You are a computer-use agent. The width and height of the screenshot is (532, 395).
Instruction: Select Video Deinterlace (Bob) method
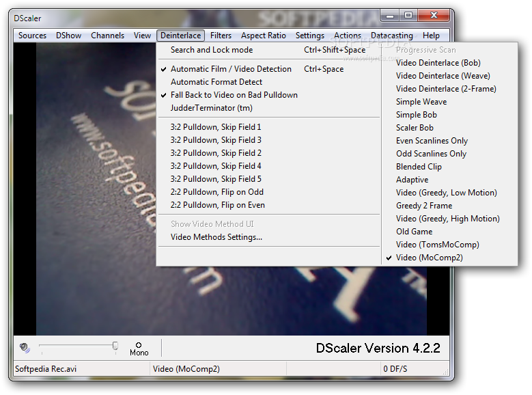(x=450, y=63)
